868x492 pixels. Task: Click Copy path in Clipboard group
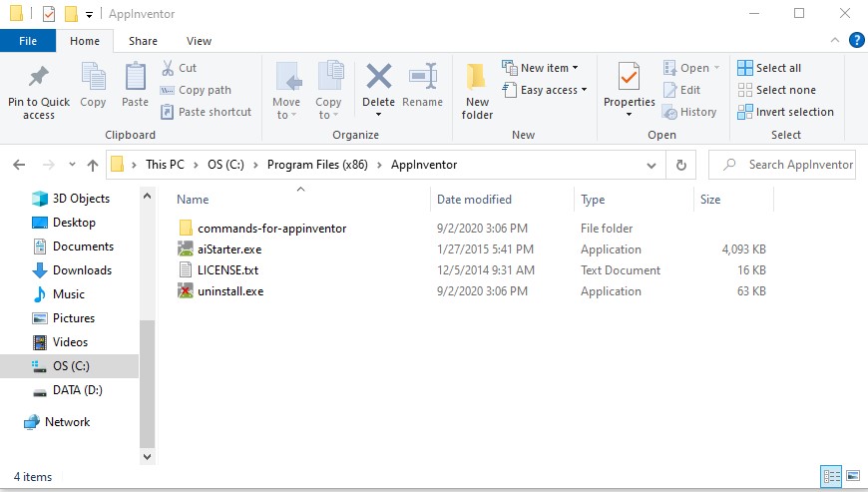(x=196, y=90)
